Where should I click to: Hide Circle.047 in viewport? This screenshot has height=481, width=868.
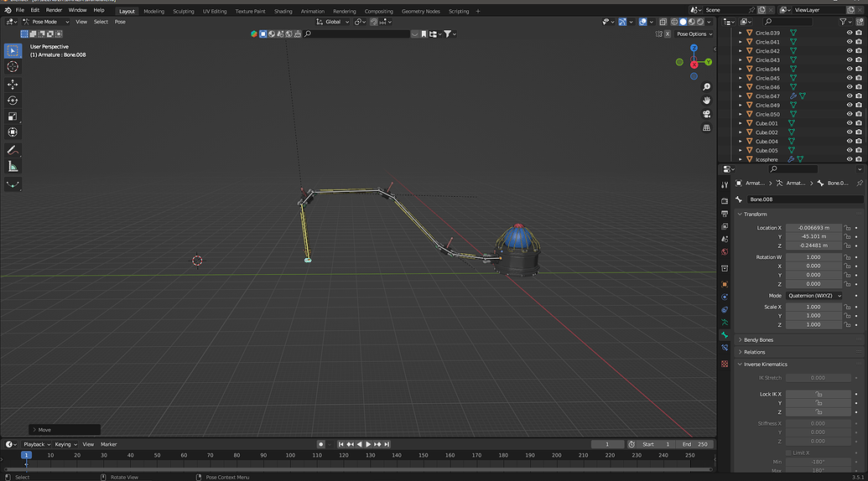pyautogui.click(x=850, y=96)
